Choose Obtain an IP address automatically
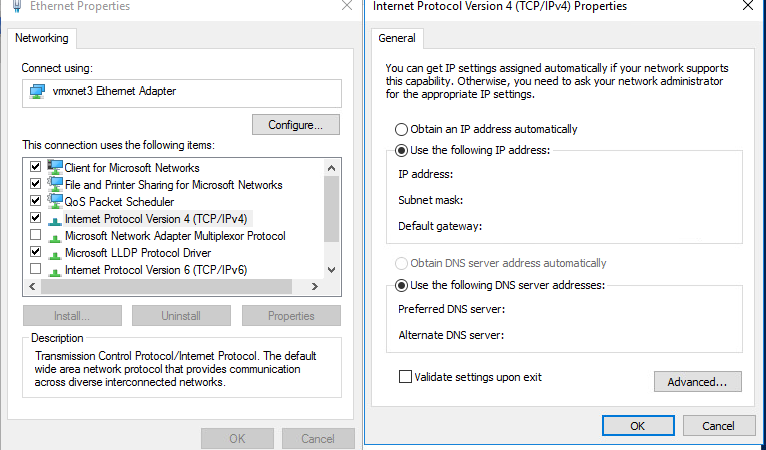This screenshot has width=766, height=450. 401,129
